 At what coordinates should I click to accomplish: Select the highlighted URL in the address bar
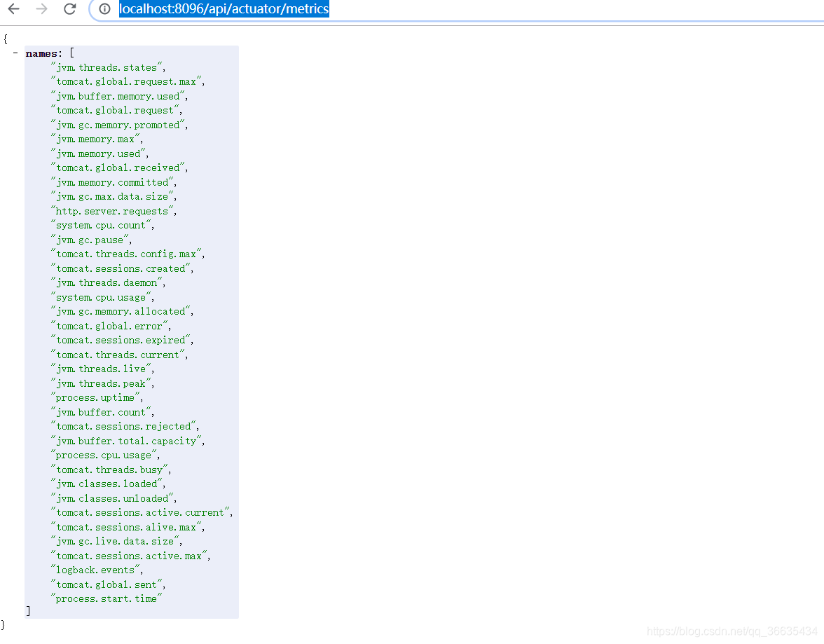(x=224, y=9)
